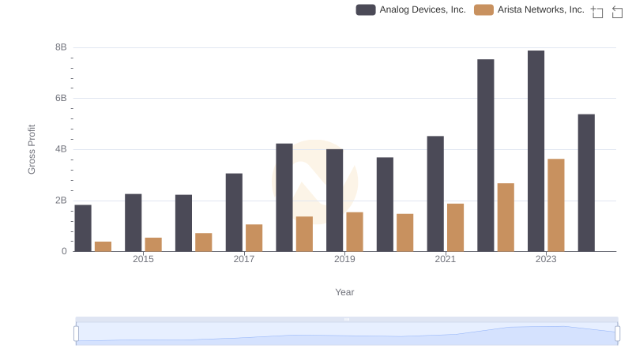632x364 pixels.
Task: Click the 2019 x-axis label
Action: pos(344,259)
